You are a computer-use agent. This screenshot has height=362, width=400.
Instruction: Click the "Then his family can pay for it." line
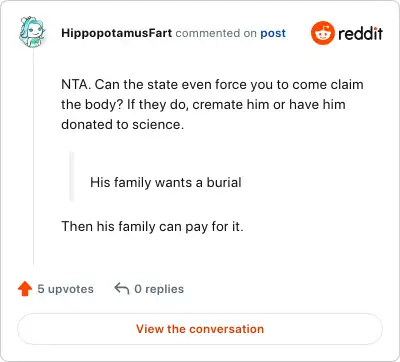tap(152, 227)
